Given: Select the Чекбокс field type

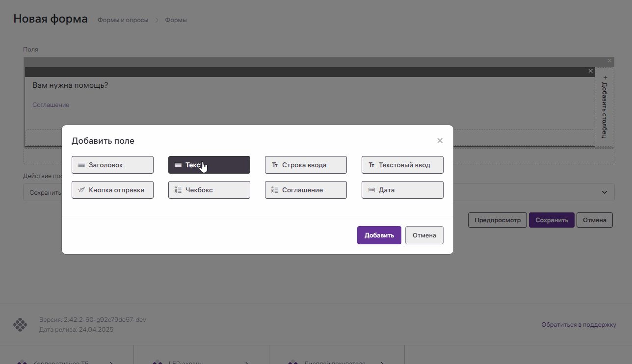Looking at the screenshot, I should [x=209, y=190].
